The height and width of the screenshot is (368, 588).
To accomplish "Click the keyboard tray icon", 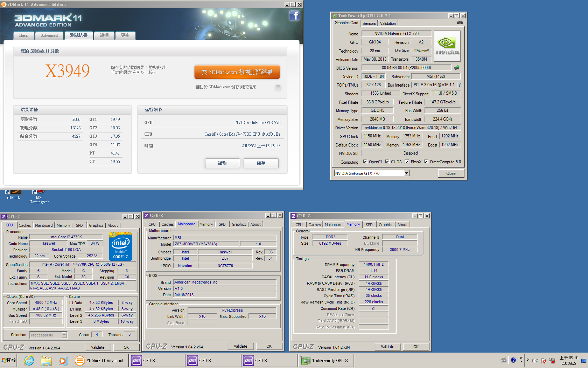I will (x=504, y=360).
